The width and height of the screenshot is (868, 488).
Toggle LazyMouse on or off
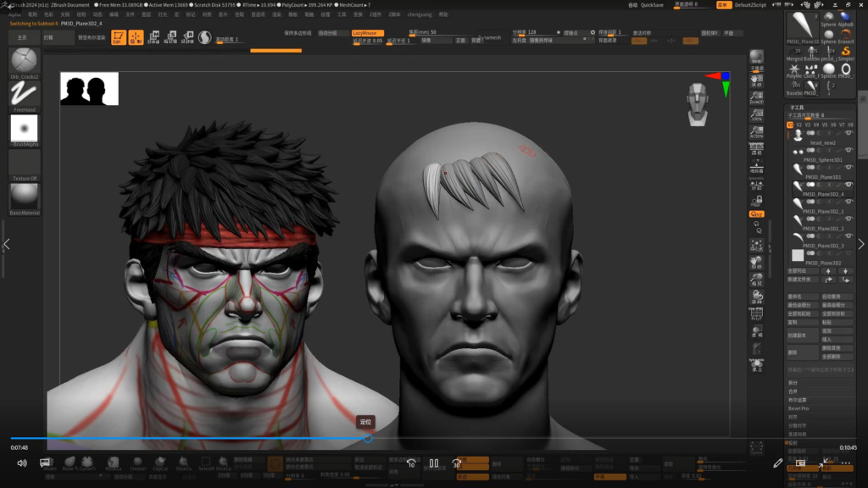368,33
